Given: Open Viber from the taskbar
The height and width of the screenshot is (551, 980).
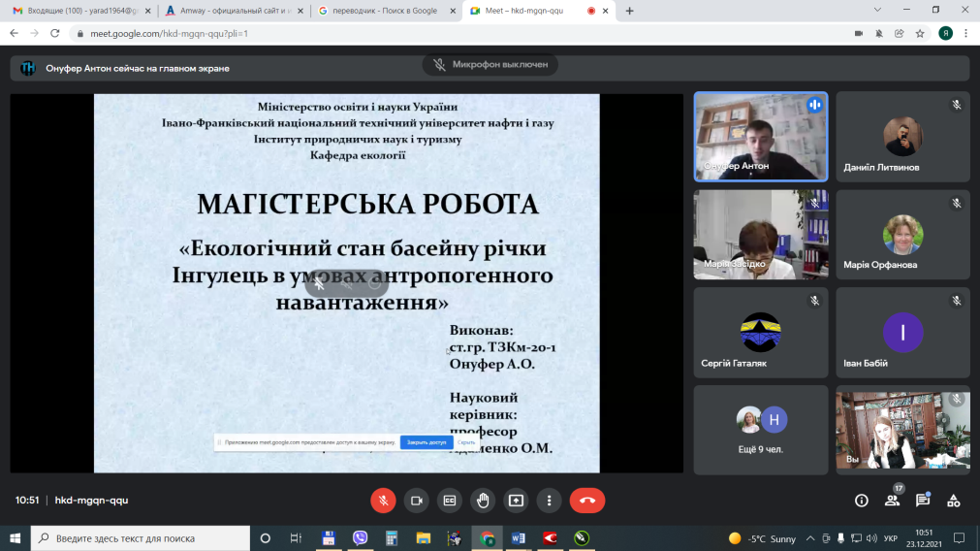Looking at the screenshot, I should click(x=360, y=537).
